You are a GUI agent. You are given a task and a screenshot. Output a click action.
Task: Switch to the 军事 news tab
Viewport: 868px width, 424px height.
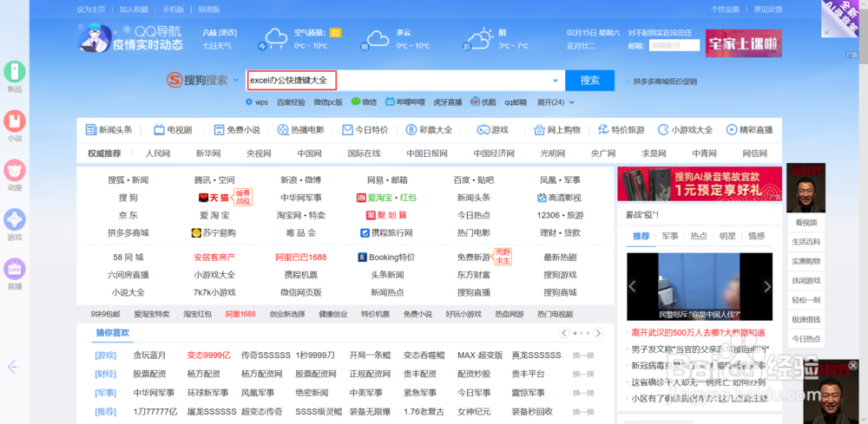tap(670, 236)
